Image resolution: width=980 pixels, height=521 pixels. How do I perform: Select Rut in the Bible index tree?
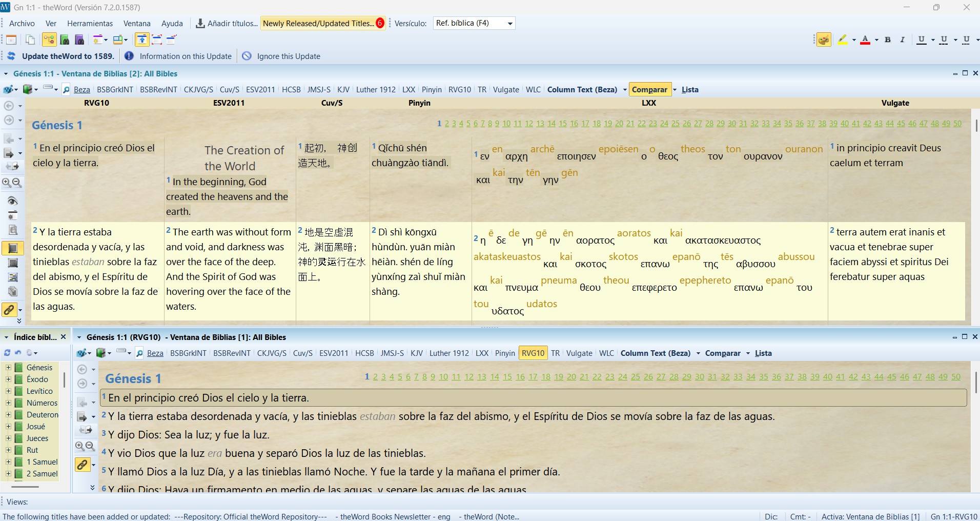point(32,450)
